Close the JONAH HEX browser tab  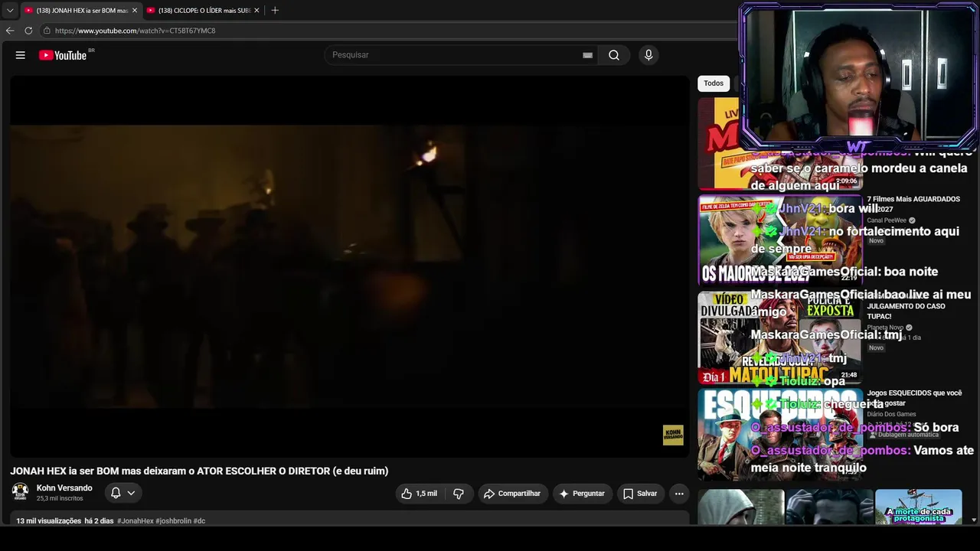click(x=135, y=11)
